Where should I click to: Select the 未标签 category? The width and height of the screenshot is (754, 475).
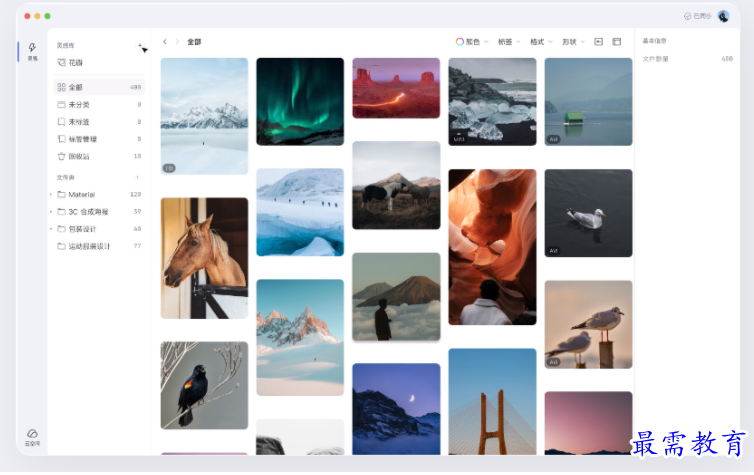[x=99, y=122]
